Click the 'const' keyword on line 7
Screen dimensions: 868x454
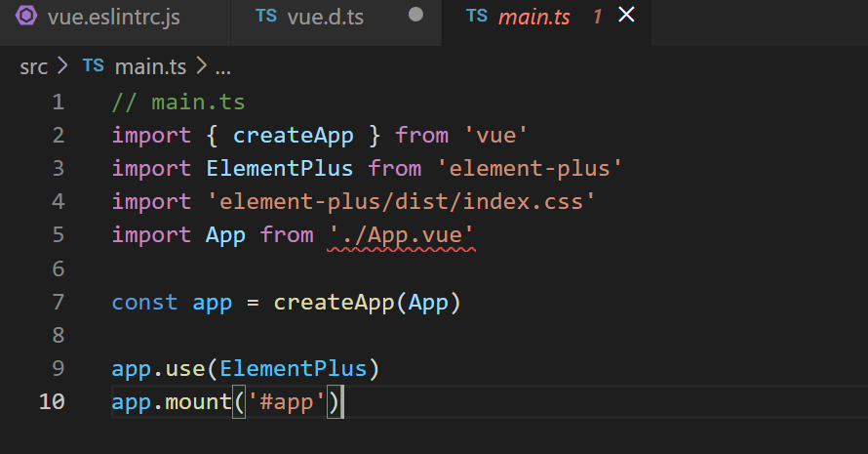pos(144,303)
